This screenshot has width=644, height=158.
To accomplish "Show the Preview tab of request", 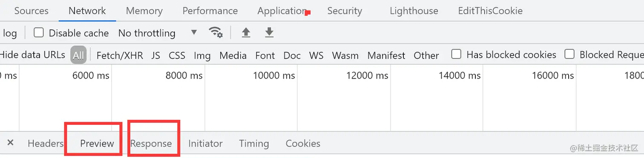I will tap(97, 144).
